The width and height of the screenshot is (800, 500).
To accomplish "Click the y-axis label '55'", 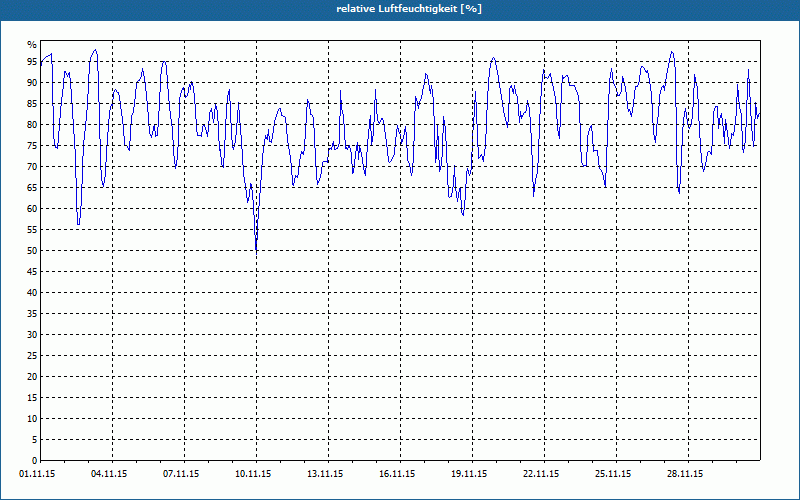I will coord(32,230).
